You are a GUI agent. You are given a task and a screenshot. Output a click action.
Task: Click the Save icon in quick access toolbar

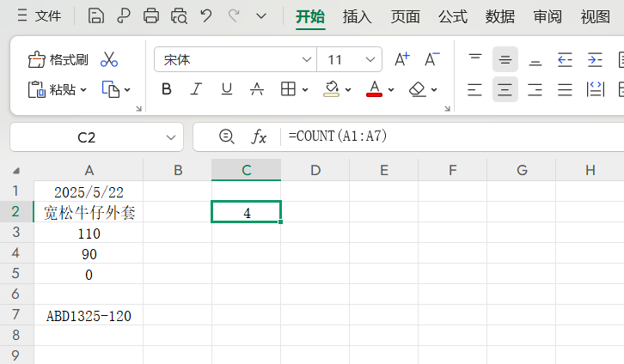(x=96, y=16)
